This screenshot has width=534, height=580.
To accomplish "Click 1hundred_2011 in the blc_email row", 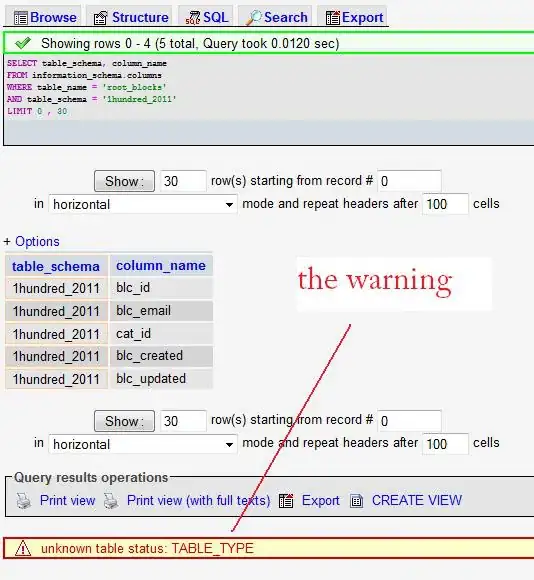I will click(56, 311).
